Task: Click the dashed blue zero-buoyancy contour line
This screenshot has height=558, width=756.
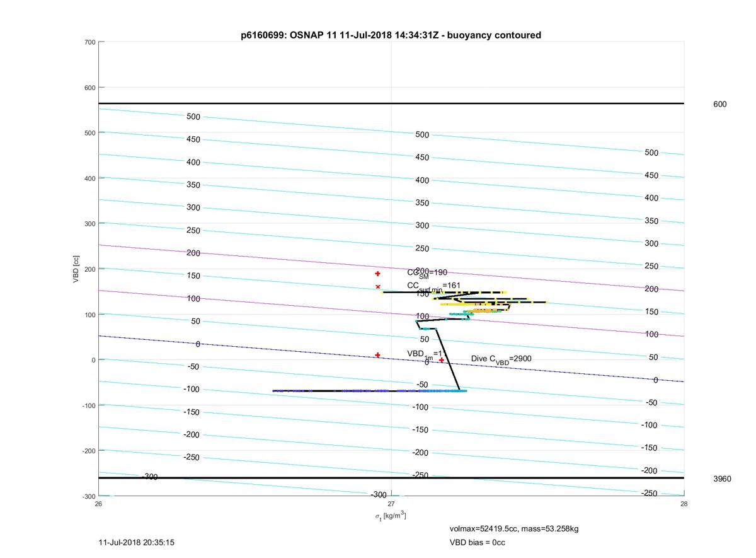Action: click(x=391, y=359)
